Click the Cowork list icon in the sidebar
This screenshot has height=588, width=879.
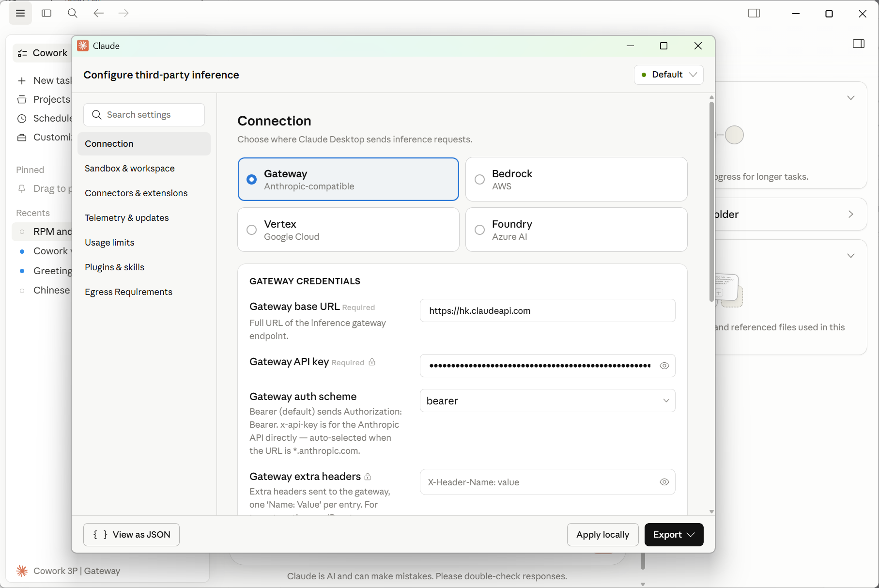pos(22,53)
